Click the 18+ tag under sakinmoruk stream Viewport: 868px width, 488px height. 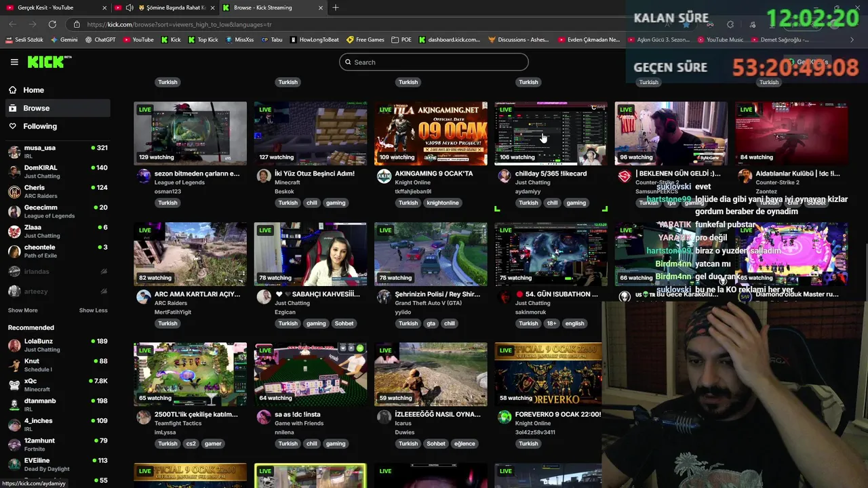click(552, 323)
